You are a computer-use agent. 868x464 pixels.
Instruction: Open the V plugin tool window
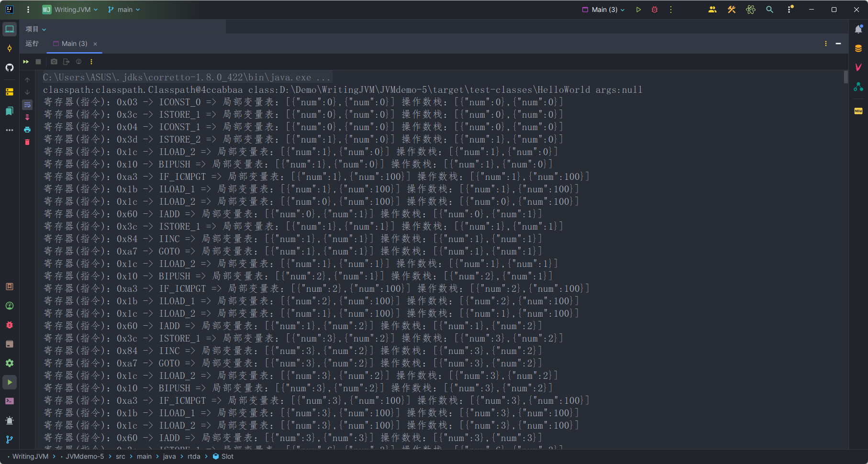[858, 67]
